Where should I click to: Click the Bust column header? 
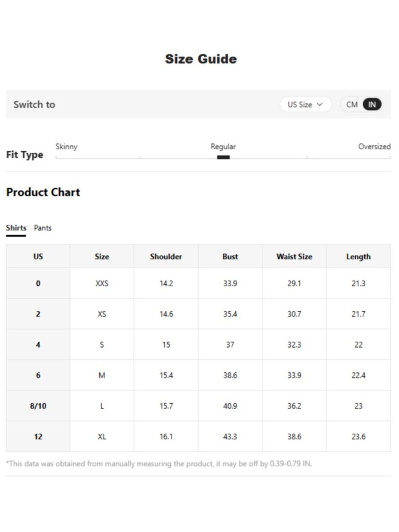[230, 257]
